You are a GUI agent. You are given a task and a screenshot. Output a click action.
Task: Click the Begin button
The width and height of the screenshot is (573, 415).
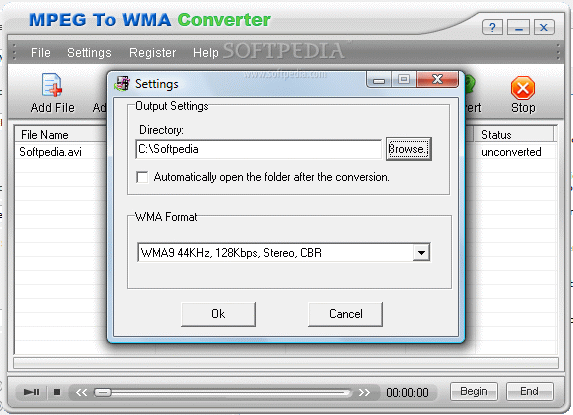click(x=474, y=391)
